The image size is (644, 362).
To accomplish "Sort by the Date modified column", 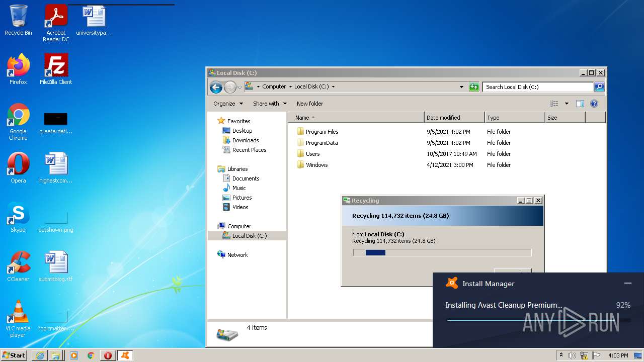I will coord(454,118).
